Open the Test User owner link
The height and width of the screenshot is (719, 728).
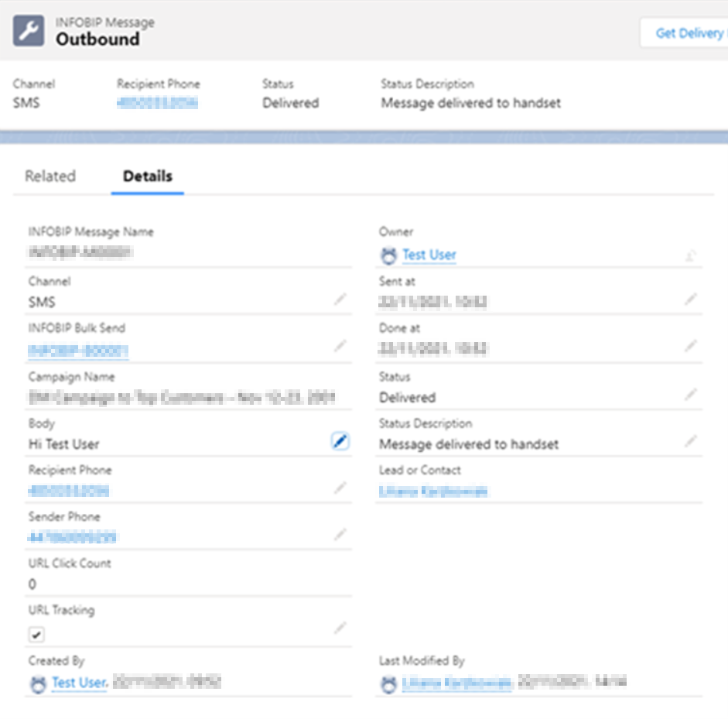429,255
